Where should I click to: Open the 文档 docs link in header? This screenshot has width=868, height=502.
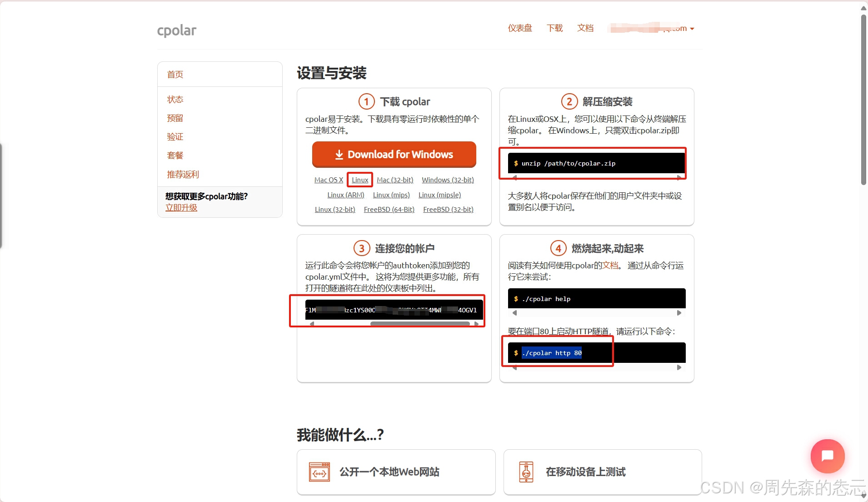click(585, 28)
